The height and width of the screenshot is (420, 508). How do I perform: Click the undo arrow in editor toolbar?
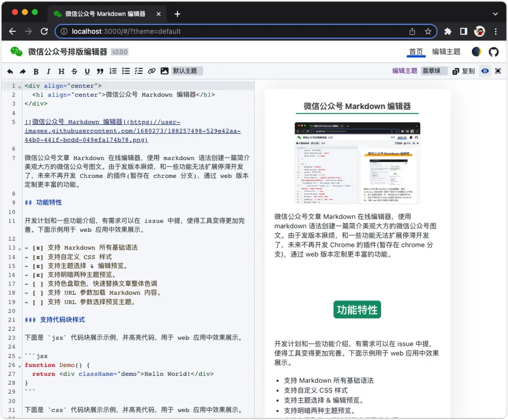click(x=10, y=71)
